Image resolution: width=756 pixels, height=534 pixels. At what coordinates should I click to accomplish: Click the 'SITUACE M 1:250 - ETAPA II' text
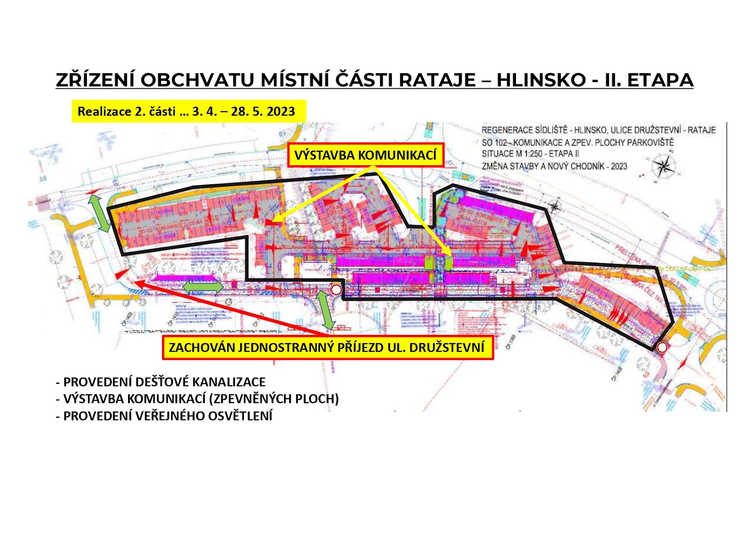530,154
